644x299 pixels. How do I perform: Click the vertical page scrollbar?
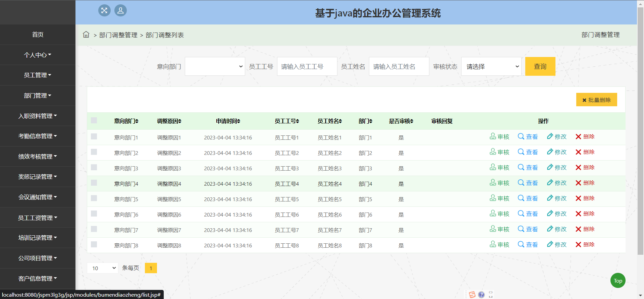[640, 131]
